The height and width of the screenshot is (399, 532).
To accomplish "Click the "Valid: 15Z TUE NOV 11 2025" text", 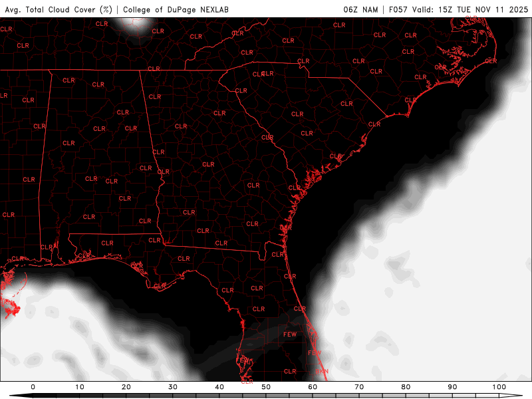I will click(x=470, y=10).
